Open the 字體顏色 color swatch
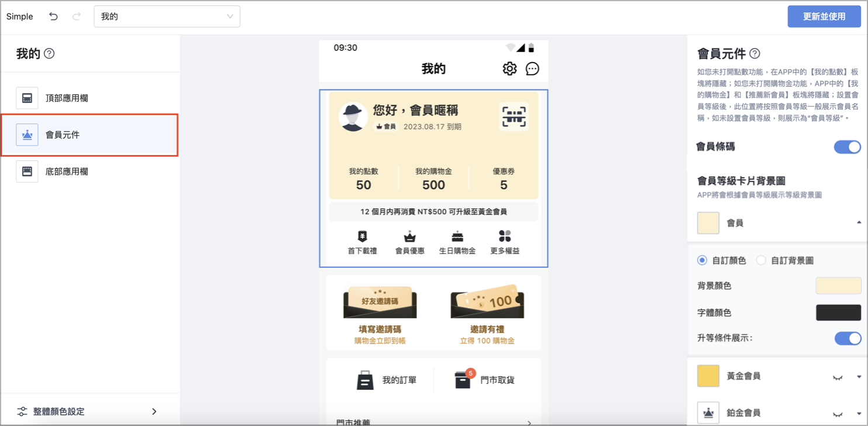The image size is (868, 426). coord(839,312)
